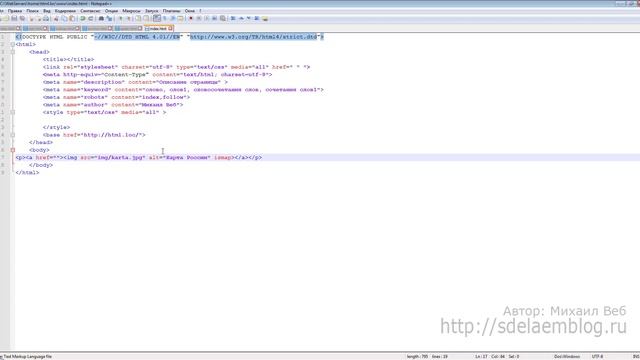The height and width of the screenshot is (360, 640).
Task: Click the length: 705 status entry
Action: pyautogui.click(x=417, y=356)
